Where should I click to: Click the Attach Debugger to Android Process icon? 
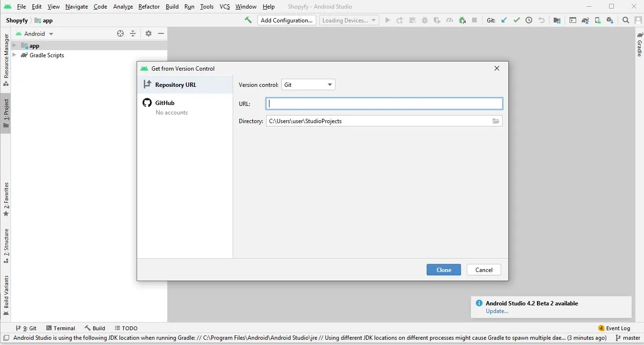click(462, 20)
